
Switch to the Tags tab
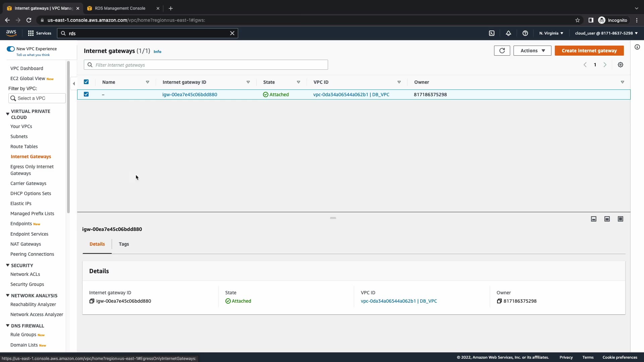pos(124,244)
